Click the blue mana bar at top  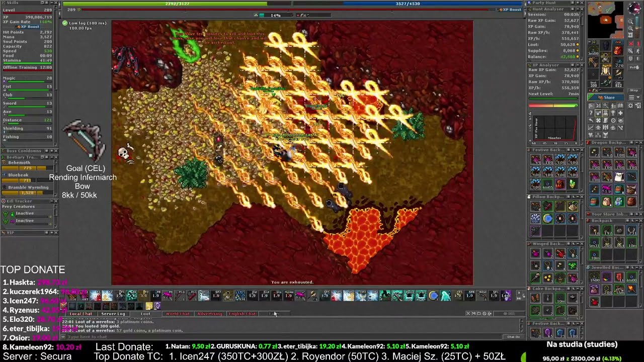408,4
